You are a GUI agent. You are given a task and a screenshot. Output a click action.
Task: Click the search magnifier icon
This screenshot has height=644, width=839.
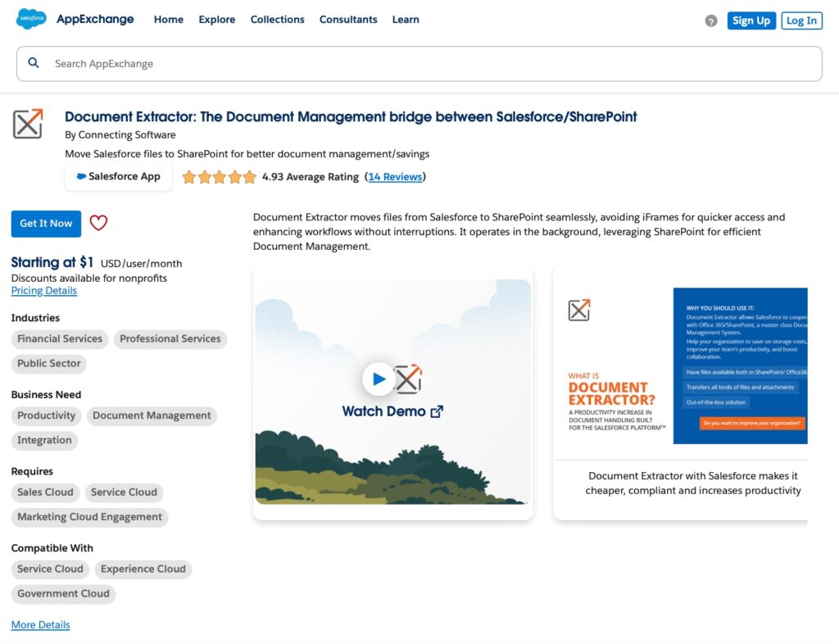(x=33, y=63)
